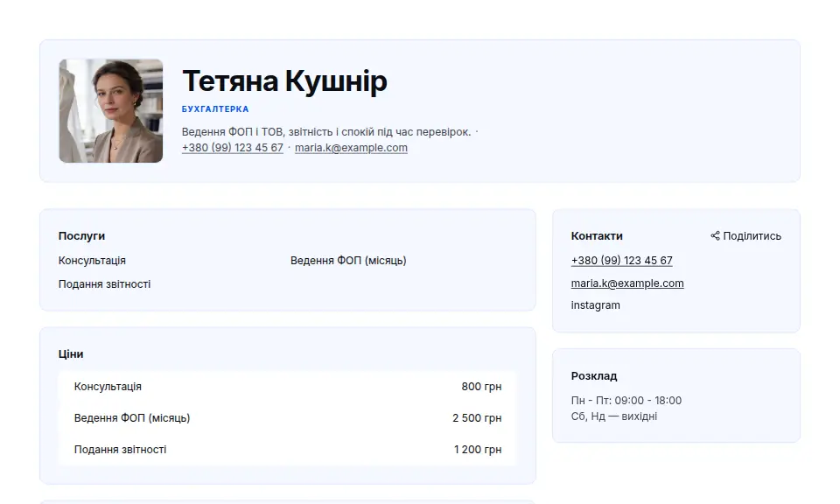Click the share icon next to Поділитись
The image size is (840, 504).
[715, 235]
